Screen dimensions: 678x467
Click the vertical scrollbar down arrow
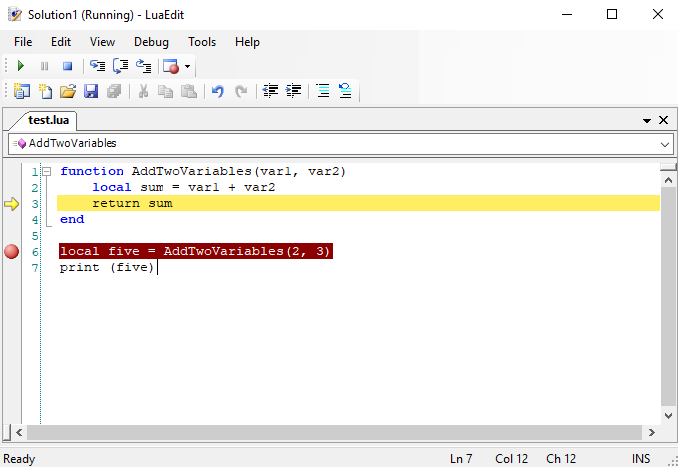pyautogui.click(x=669, y=413)
